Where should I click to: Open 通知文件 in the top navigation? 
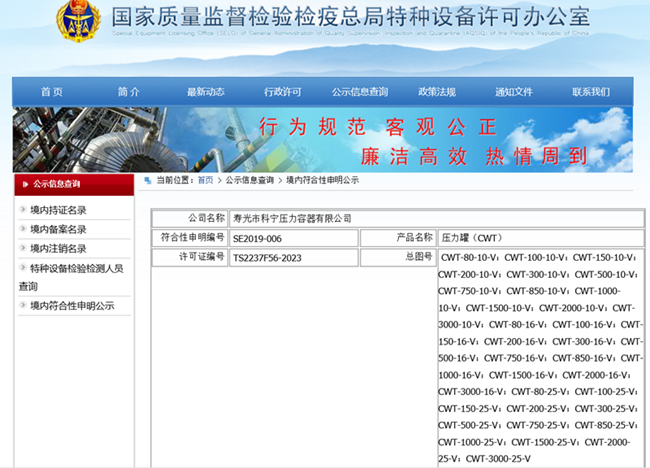click(x=514, y=92)
